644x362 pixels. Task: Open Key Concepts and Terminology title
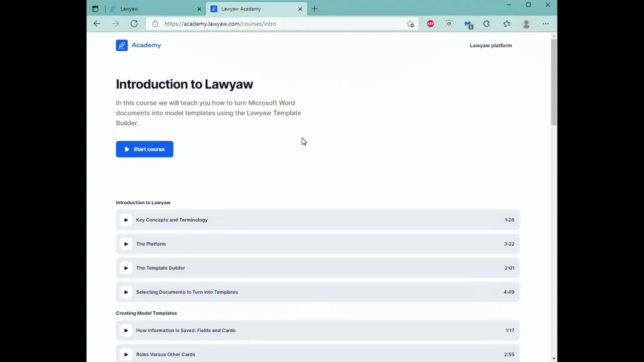[172, 220]
